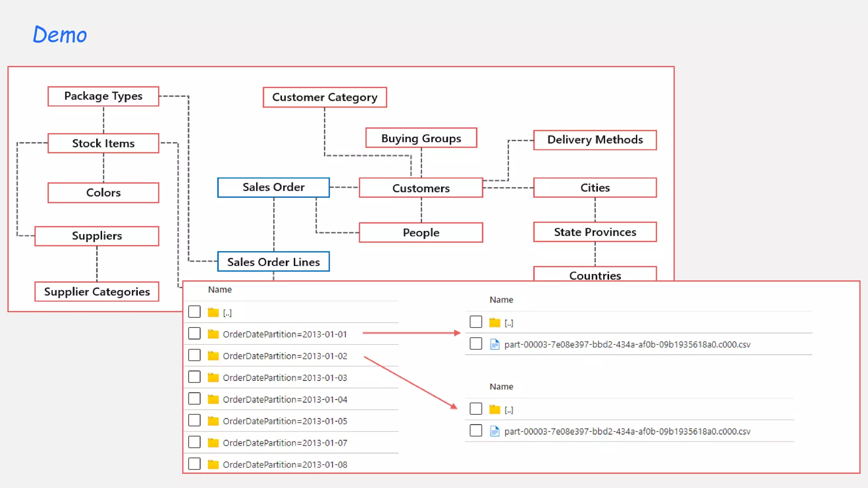Check the box for OrderDatePartition=2013-01-04
868x488 pixels.
195,399
